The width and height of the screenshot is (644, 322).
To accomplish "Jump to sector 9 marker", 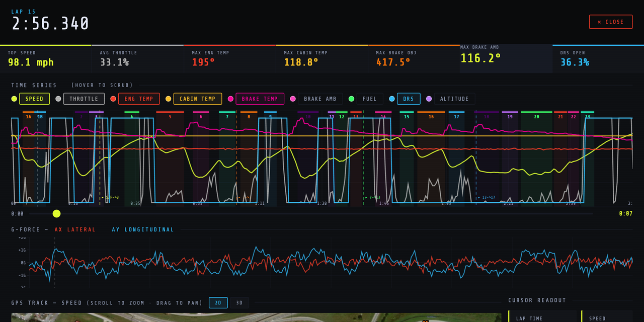I will [270, 116].
